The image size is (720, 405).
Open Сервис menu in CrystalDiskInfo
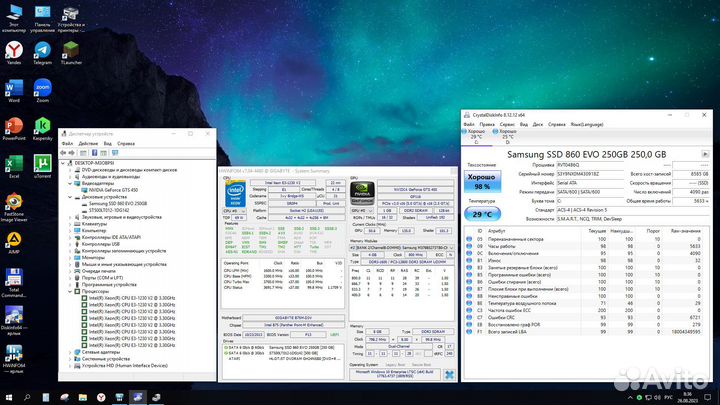pyautogui.click(x=507, y=124)
